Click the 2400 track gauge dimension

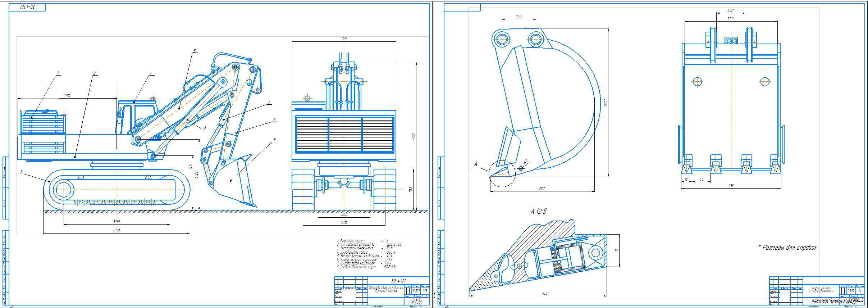(344, 223)
